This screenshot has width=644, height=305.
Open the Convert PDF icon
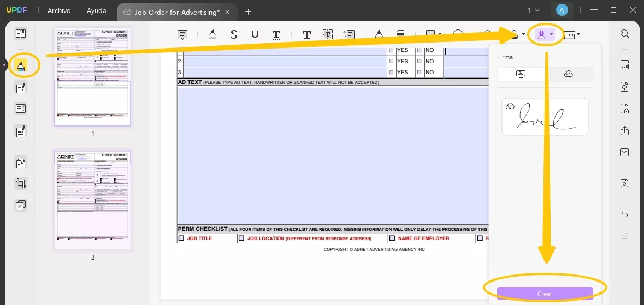[625, 87]
